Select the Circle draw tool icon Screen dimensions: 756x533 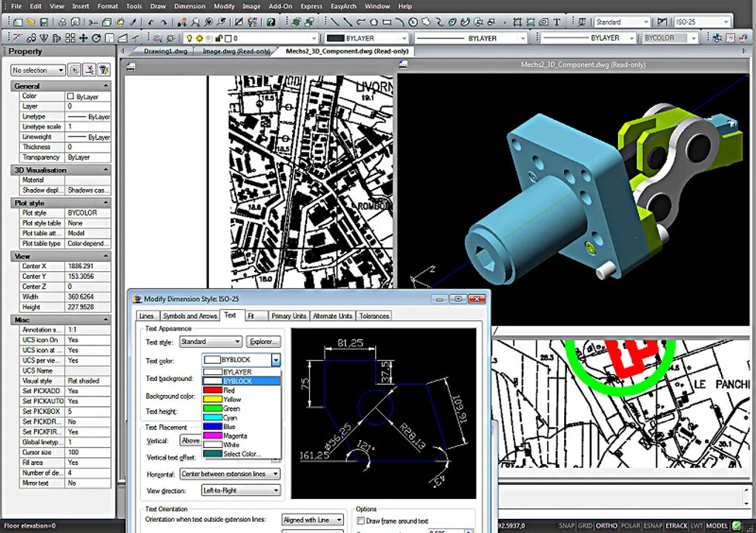(x=413, y=22)
